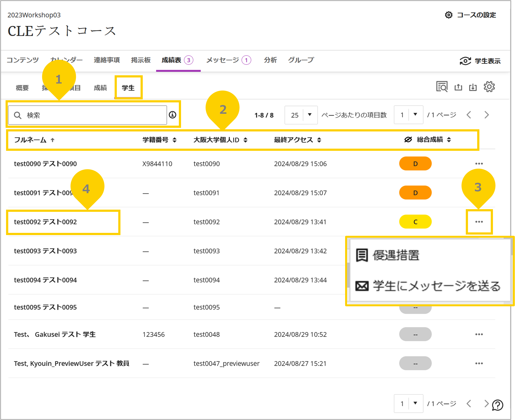Open more options for Kyouin_PreviewUser row
The height and width of the screenshot is (420, 515).
click(479, 363)
